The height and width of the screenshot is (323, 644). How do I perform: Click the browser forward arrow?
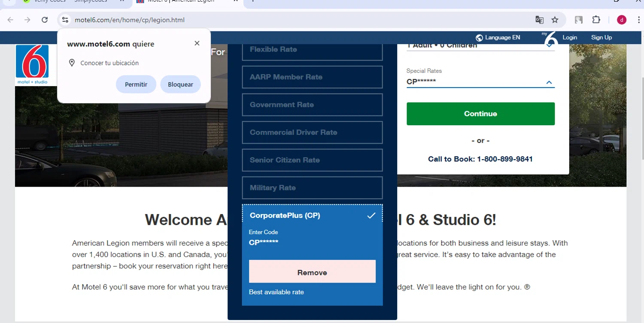pyautogui.click(x=27, y=20)
